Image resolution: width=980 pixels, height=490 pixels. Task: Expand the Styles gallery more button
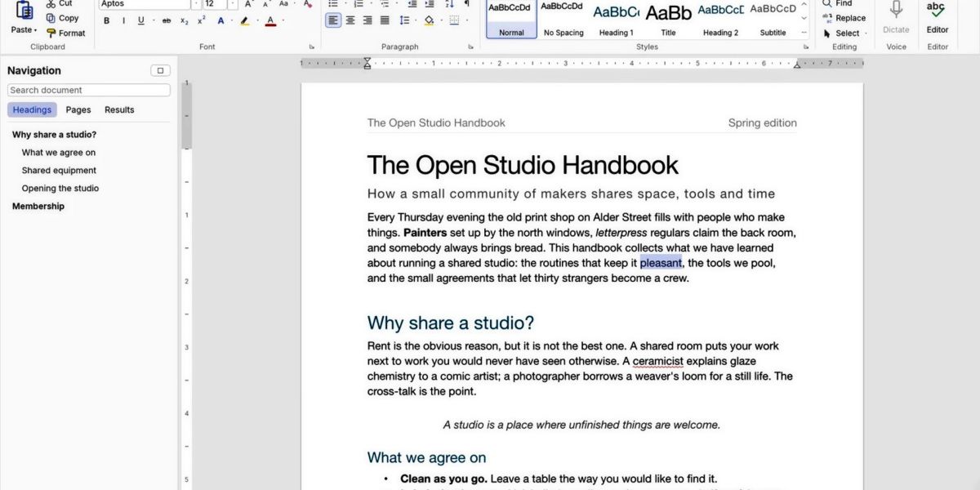point(804,33)
